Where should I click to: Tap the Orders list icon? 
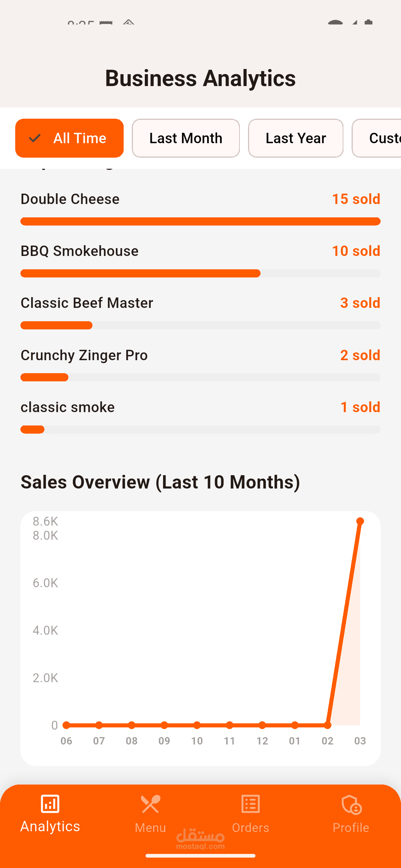[x=251, y=804]
